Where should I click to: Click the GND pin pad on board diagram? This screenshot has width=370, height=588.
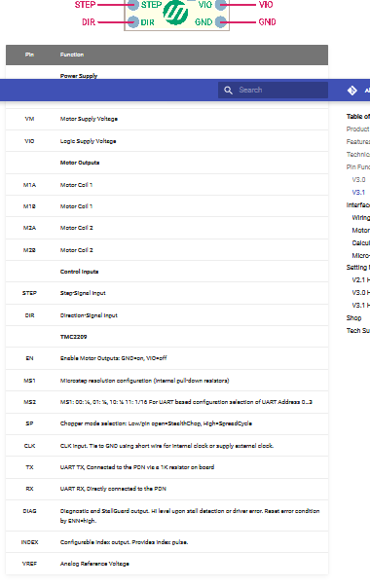(221, 22)
